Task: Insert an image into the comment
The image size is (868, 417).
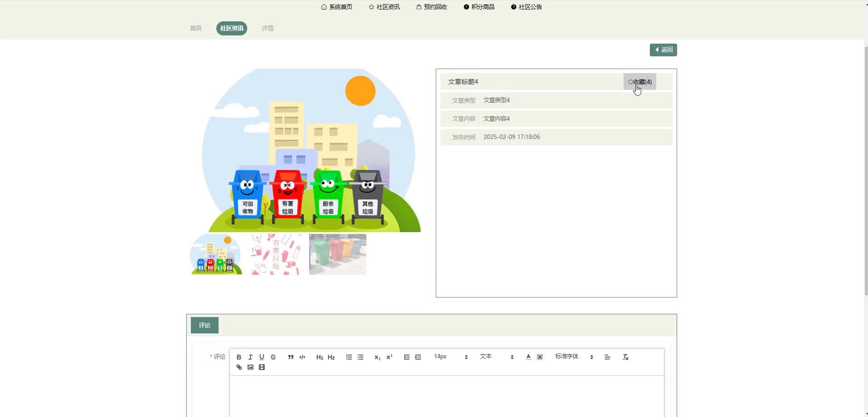Action: (250, 367)
